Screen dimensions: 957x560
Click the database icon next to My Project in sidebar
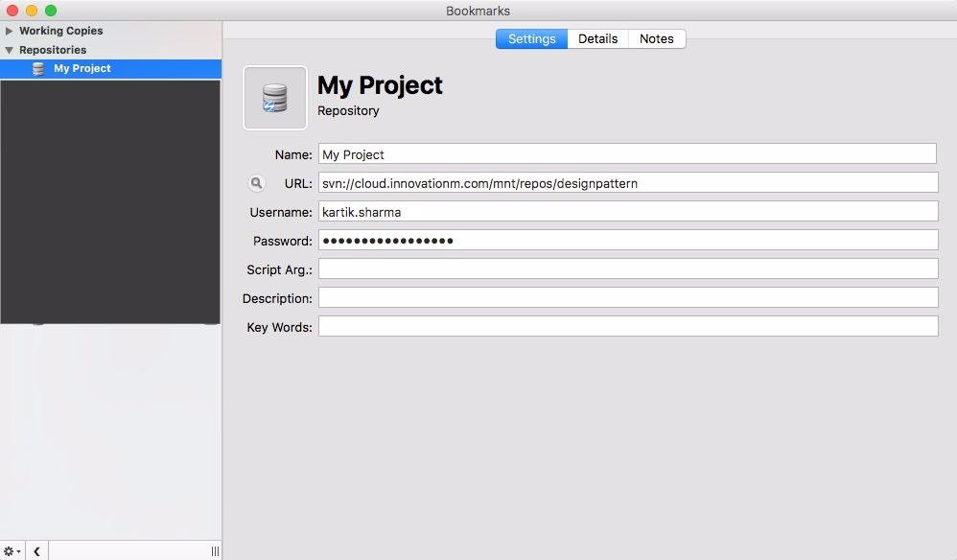coord(38,69)
